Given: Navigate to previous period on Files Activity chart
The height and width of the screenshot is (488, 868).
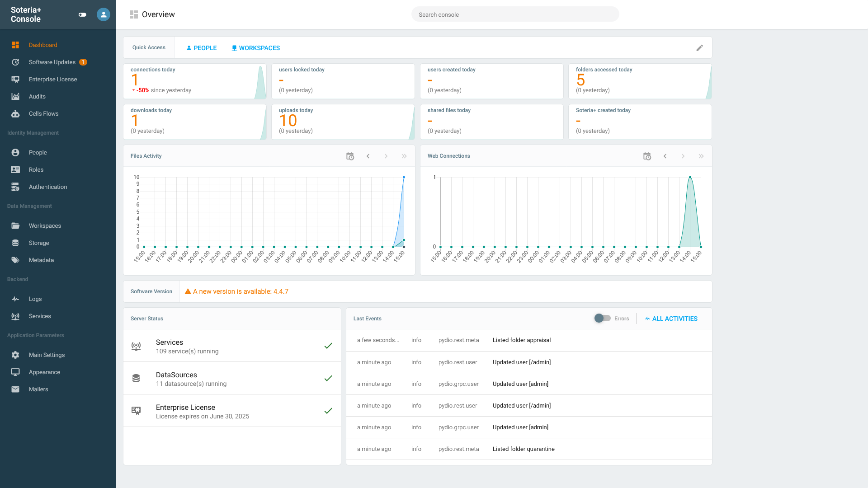Looking at the screenshot, I should [x=368, y=156].
